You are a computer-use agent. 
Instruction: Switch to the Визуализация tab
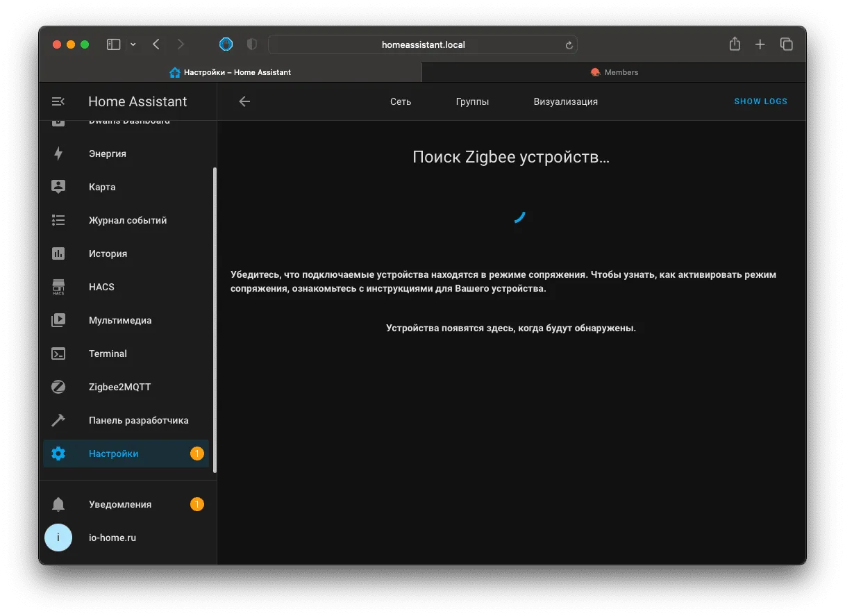[565, 101]
